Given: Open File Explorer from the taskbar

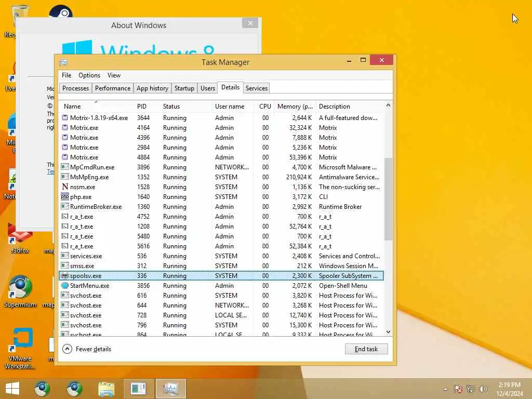Looking at the screenshot, I should tap(106, 389).
